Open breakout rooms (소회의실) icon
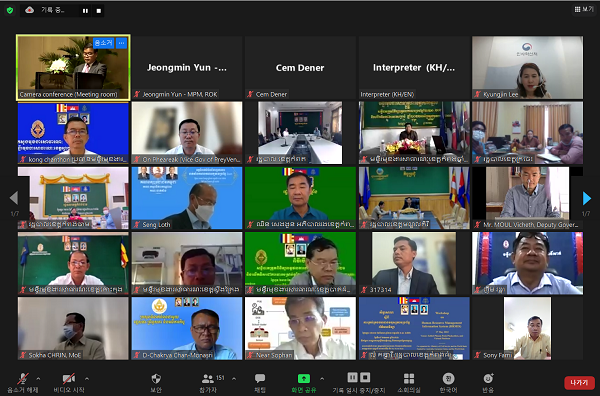Image resolution: width=600 pixels, height=396 pixels. (409, 383)
